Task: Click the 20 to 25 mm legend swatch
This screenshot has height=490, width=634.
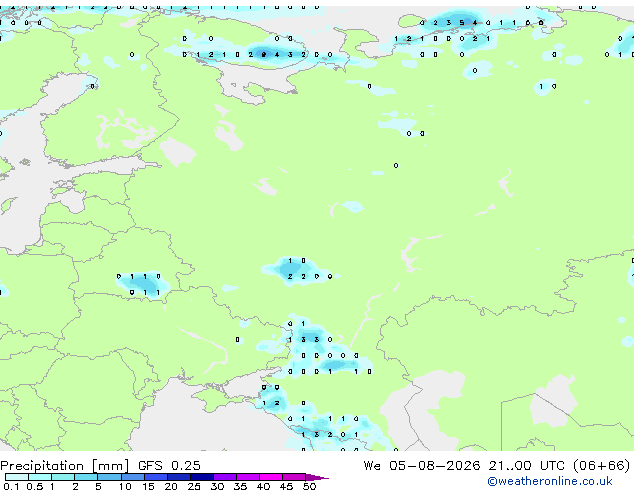Action: [x=179, y=477]
